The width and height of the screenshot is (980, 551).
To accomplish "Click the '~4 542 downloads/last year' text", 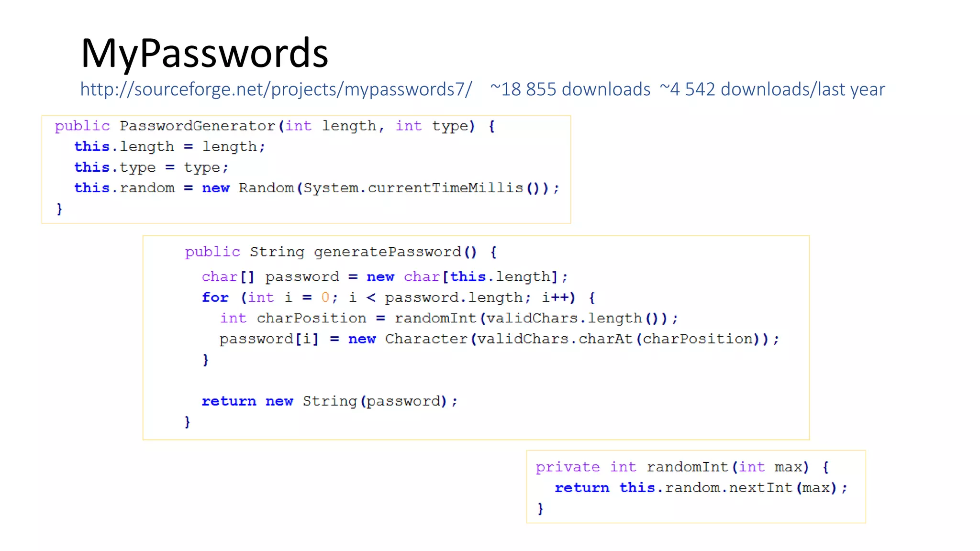I will click(x=772, y=89).
